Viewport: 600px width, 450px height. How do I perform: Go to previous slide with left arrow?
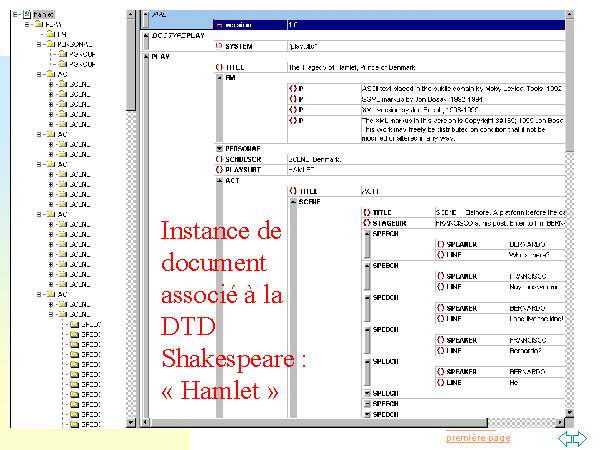pos(565,438)
